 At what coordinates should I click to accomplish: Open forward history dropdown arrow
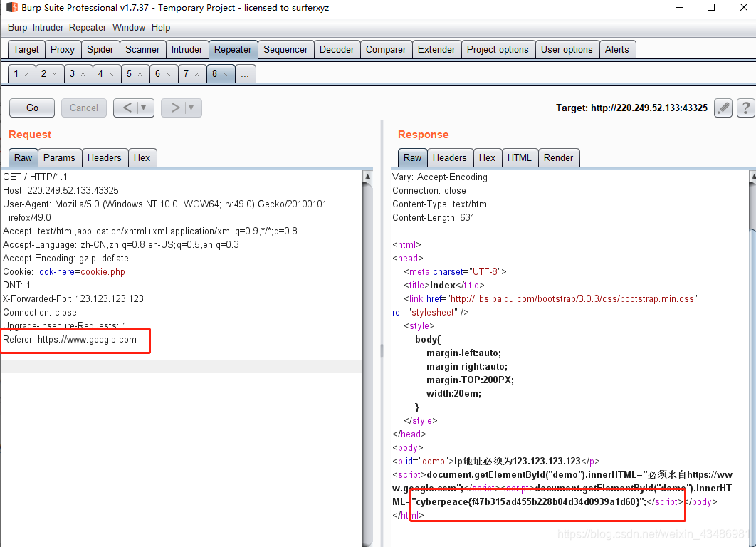pos(191,108)
